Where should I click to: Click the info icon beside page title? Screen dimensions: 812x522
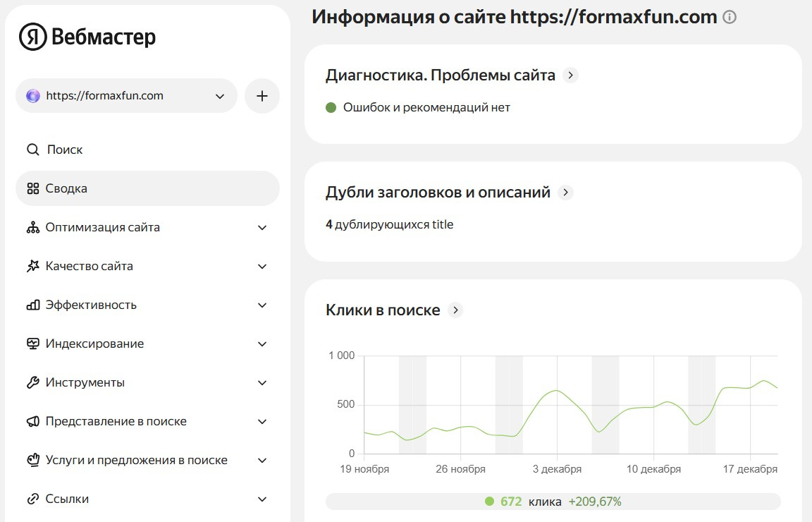point(729,17)
